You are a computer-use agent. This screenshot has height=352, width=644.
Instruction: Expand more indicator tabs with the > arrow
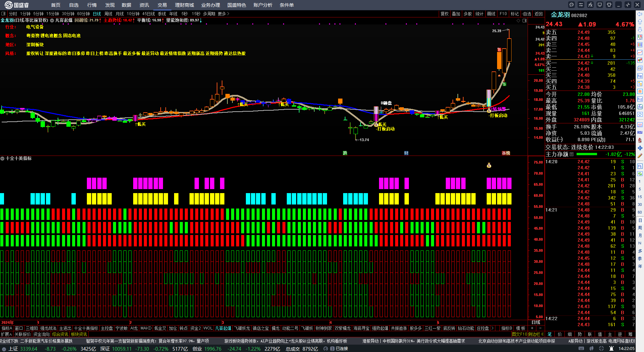point(492,328)
